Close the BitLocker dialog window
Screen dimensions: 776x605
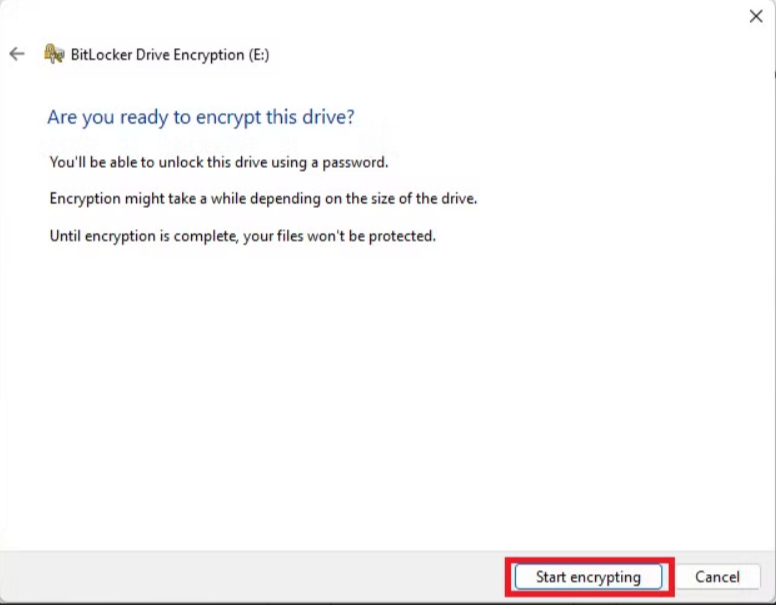(x=756, y=16)
